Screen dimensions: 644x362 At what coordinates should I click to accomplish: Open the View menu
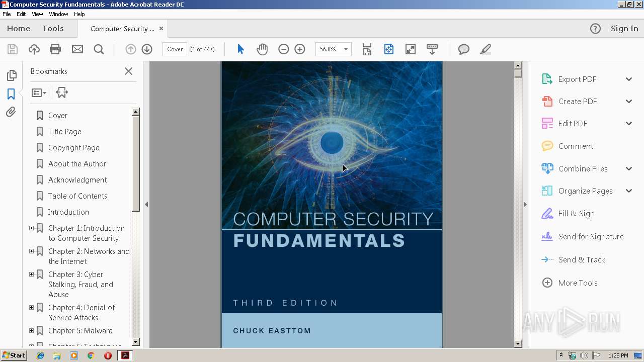click(37, 14)
